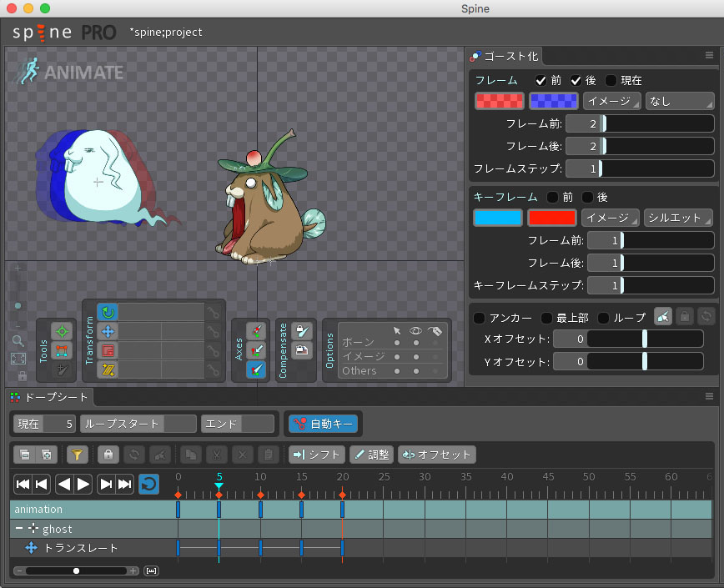Click the ghosting panel lock icon
Screen dimensions: 724x588
[685, 317]
